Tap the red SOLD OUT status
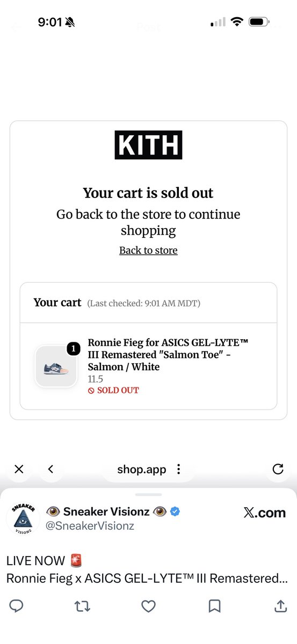The height and width of the screenshot is (644, 297). [113, 390]
